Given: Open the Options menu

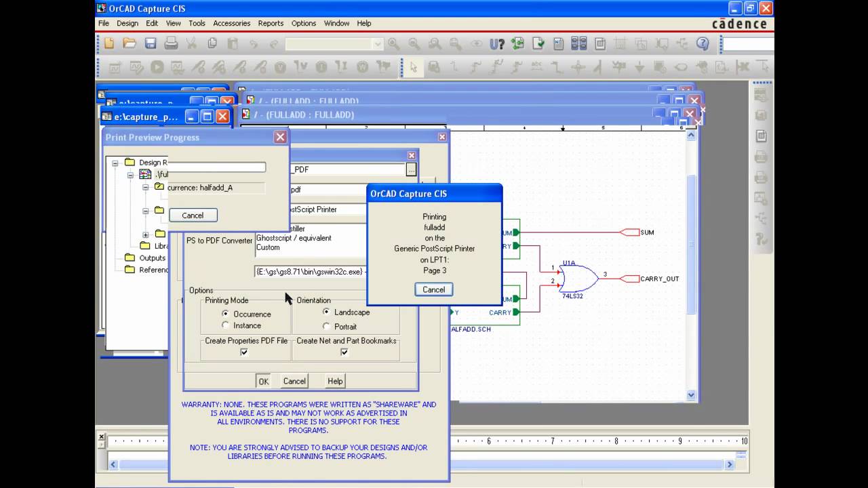Looking at the screenshot, I should pyautogui.click(x=304, y=23).
